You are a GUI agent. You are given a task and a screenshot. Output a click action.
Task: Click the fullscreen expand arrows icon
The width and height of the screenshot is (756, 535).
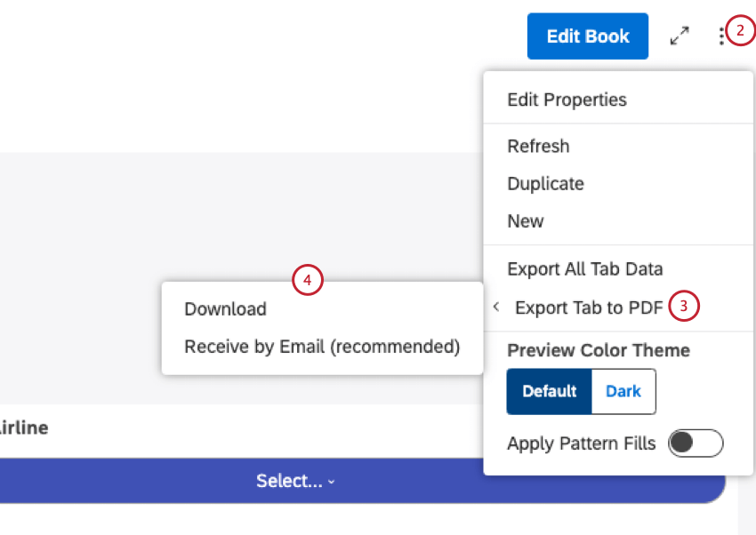coord(680,36)
